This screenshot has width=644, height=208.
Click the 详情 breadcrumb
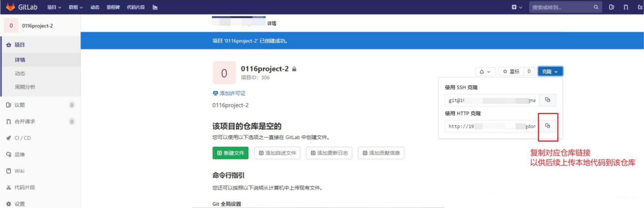[272, 23]
